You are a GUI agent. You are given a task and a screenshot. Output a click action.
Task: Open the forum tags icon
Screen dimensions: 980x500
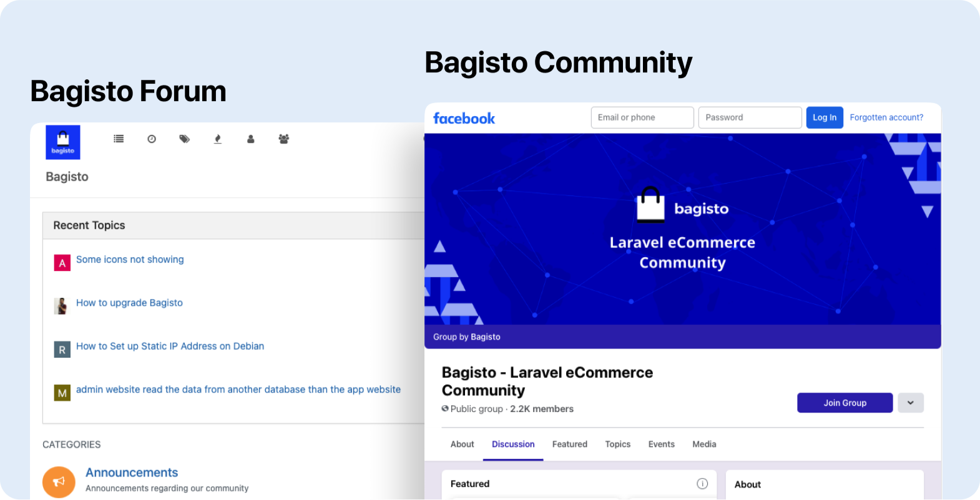(x=185, y=139)
